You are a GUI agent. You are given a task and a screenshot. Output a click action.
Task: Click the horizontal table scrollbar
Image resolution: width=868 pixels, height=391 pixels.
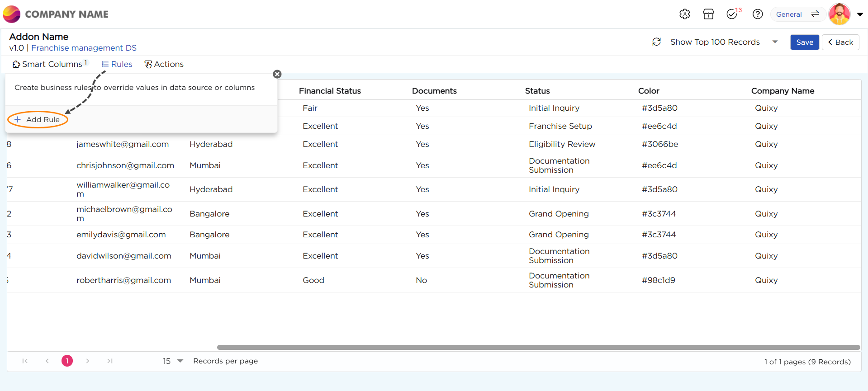tap(538, 347)
